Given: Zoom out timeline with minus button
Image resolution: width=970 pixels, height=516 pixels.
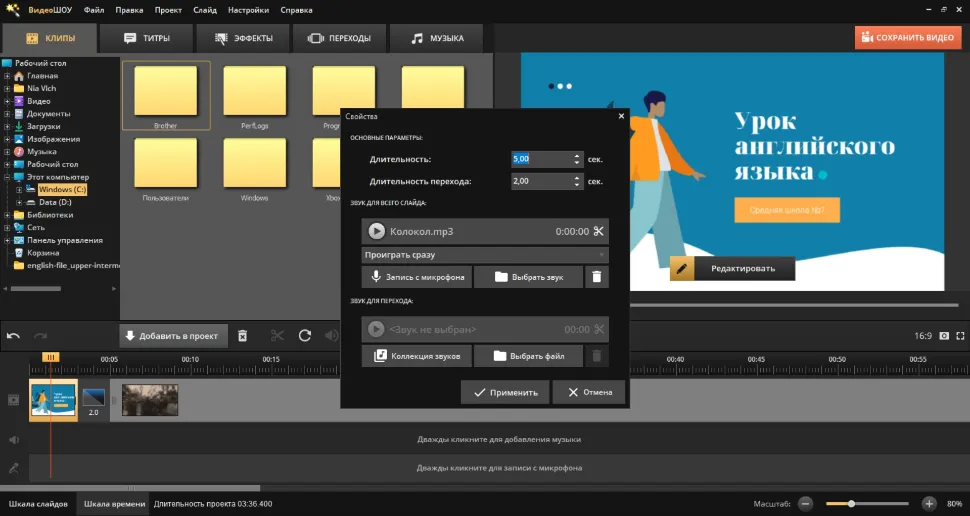Looking at the screenshot, I should (805, 504).
